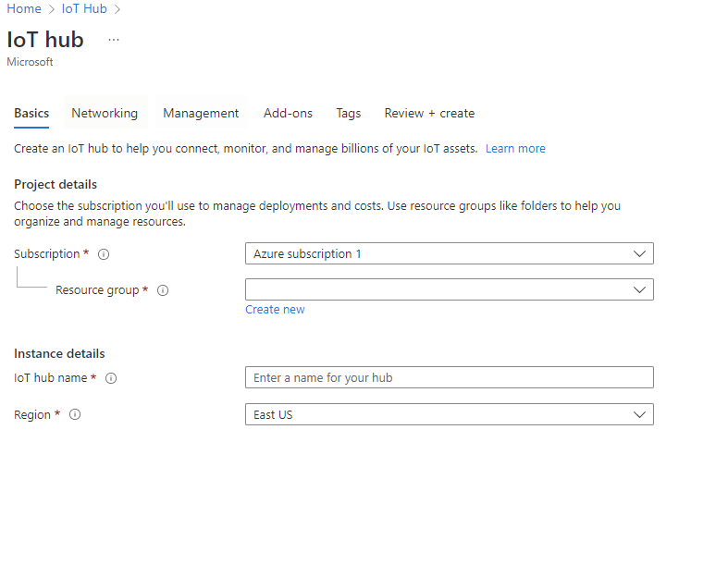The width and height of the screenshot is (728, 577).
Task: Go to the Management tab
Action: coord(201,113)
